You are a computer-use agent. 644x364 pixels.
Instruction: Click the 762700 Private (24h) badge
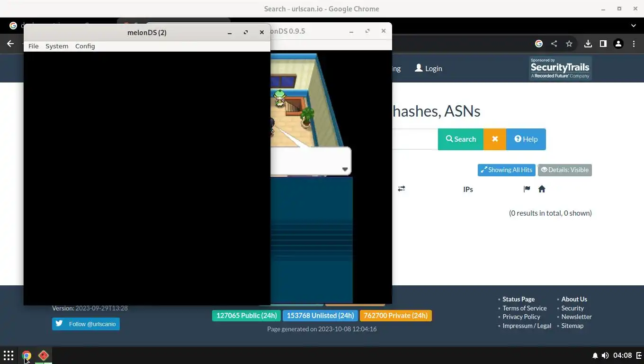coord(395,316)
